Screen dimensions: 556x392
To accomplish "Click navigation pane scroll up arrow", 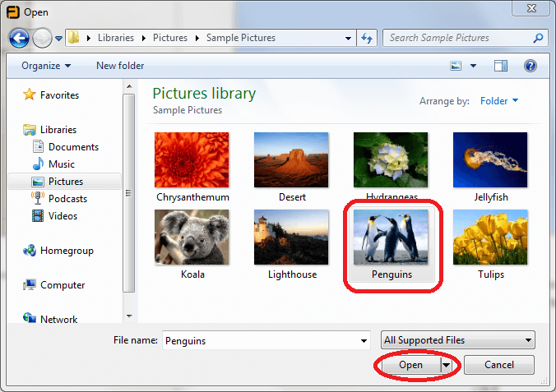I will [129, 86].
